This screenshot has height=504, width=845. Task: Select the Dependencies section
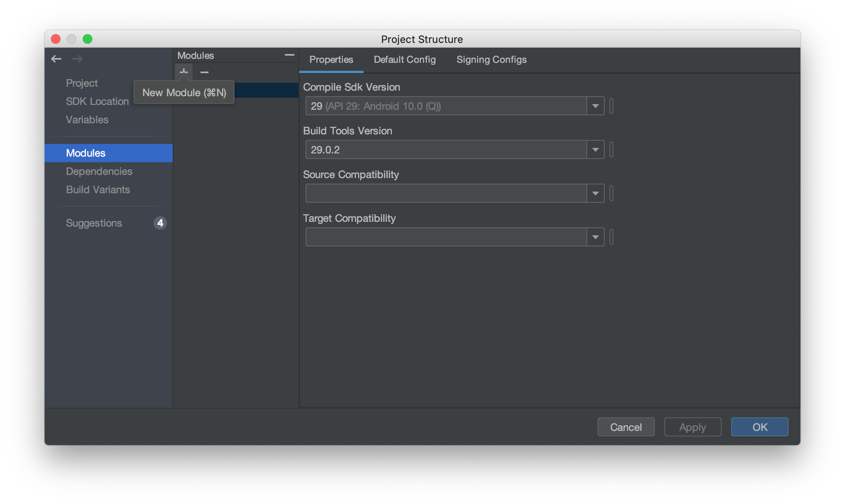pos(100,171)
